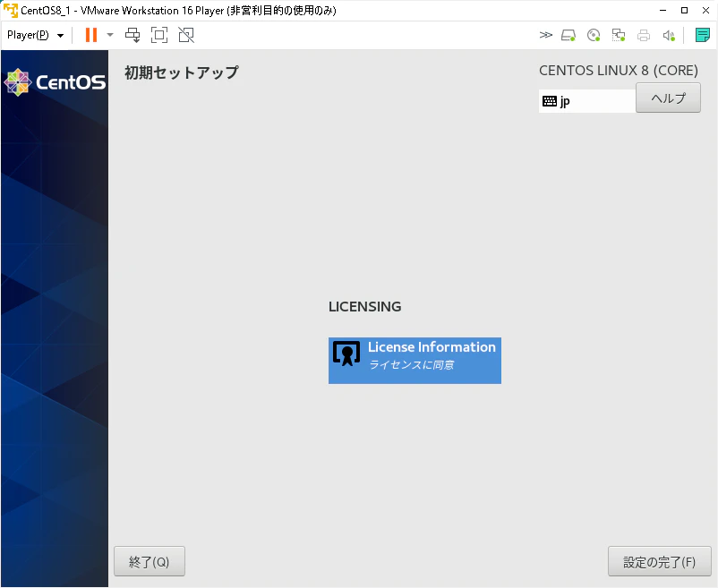Open License Information ライセンスに同意 item
The width and height of the screenshot is (718, 588).
point(415,361)
